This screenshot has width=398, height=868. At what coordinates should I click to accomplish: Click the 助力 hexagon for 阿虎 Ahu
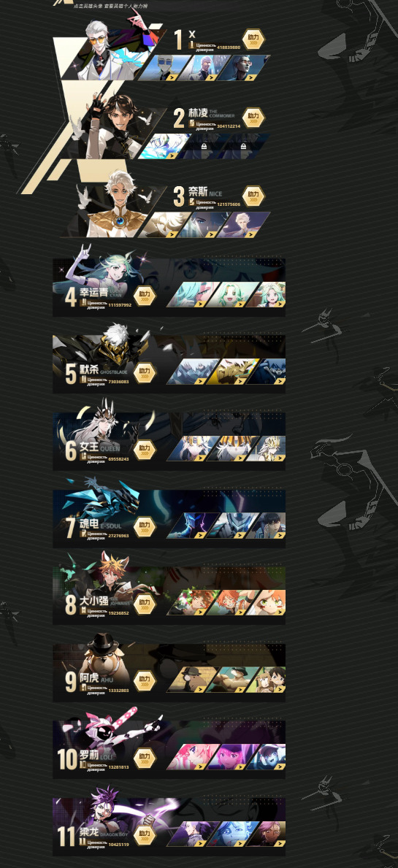145,680
